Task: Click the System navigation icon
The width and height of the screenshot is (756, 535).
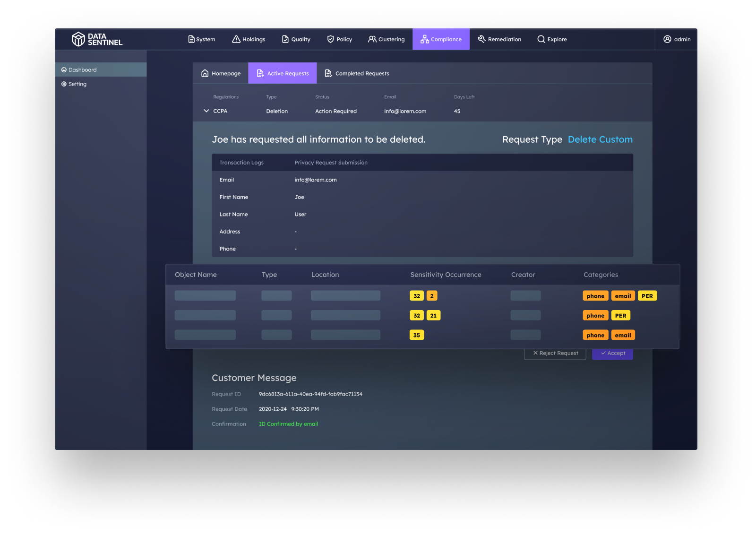Action: tap(191, 39)
